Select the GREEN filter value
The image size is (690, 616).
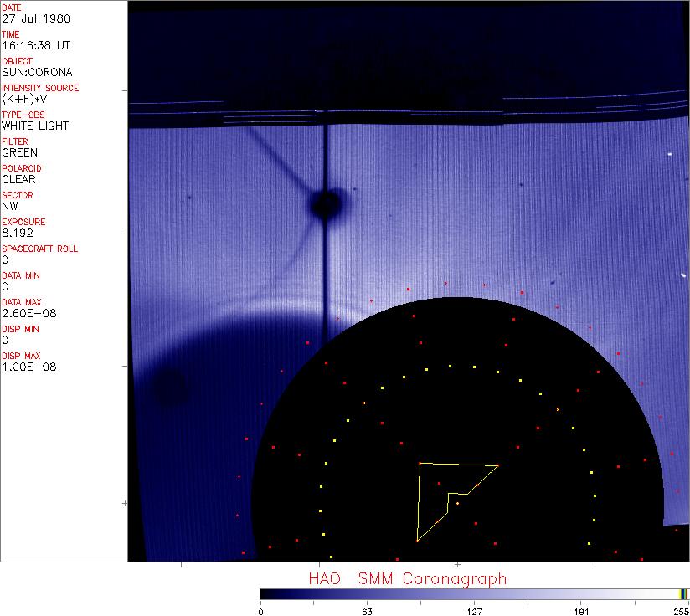click(x=20, y=152)
